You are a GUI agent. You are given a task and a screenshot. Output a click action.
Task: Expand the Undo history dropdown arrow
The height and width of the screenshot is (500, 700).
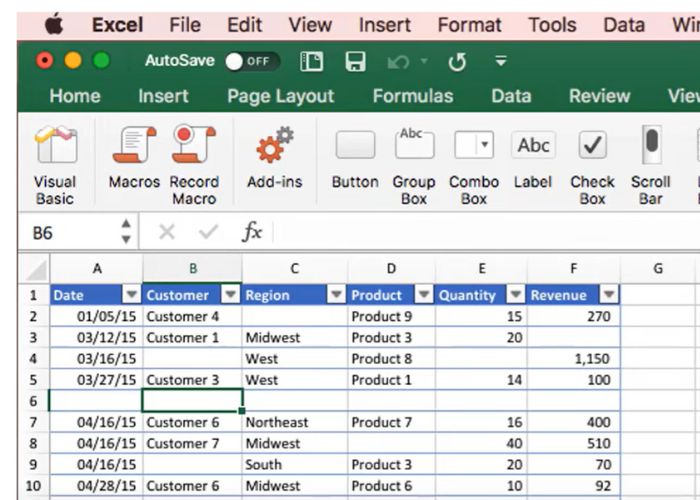pyautogui.click(x=424, y=61)
